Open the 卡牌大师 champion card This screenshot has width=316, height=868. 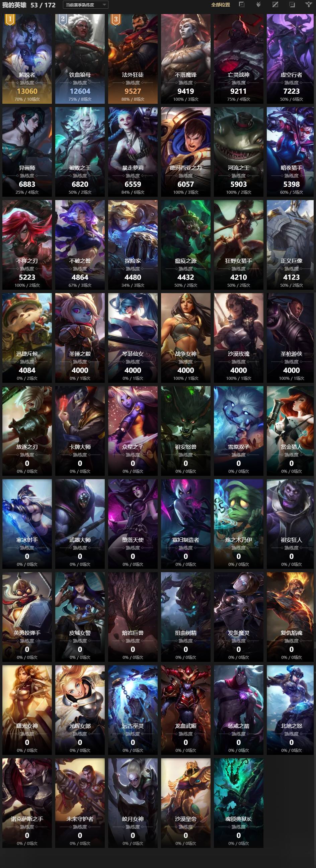click(x=80, y=431)
